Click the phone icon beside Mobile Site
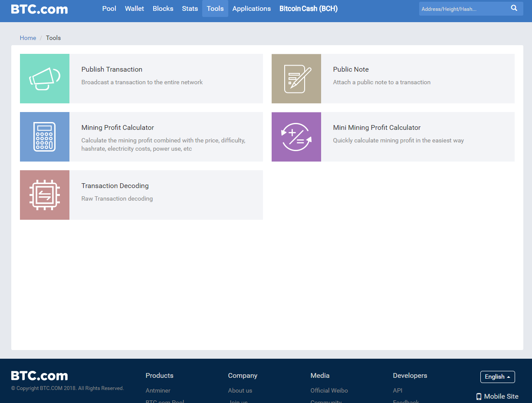 pos(479,396)
